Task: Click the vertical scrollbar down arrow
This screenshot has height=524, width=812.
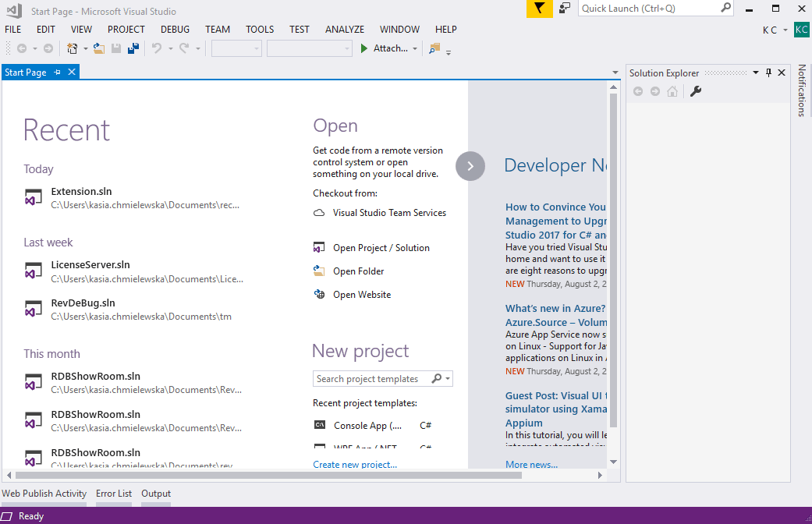Action: click(x=614, y=462)
